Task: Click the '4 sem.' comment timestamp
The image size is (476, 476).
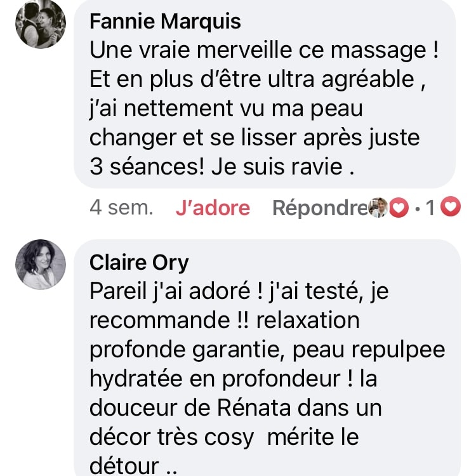Action: point(121,208)
